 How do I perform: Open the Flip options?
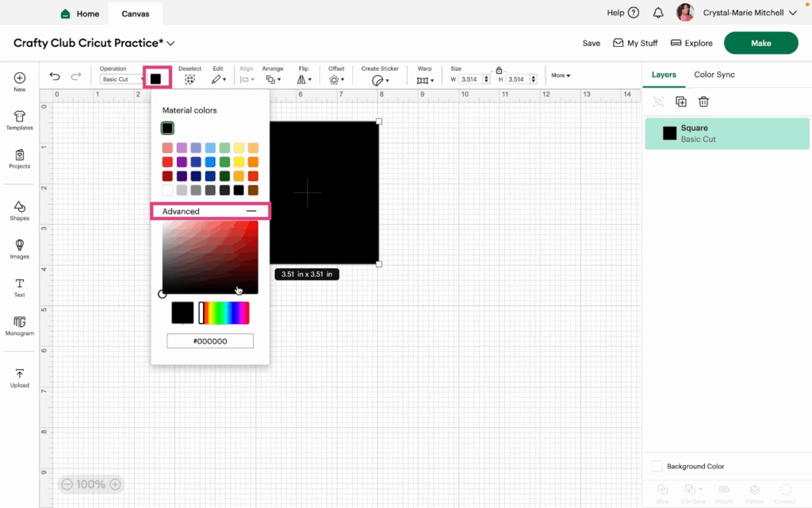pos(304,79)
